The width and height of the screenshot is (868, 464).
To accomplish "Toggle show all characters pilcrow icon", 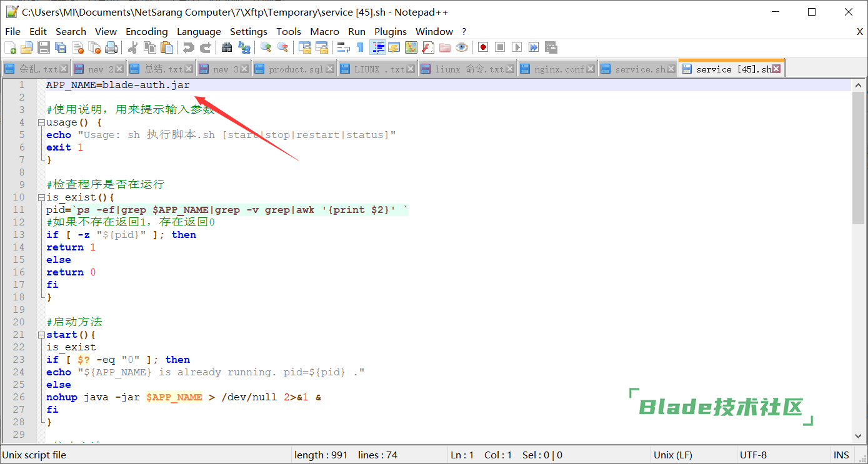I will click(360, 47).
